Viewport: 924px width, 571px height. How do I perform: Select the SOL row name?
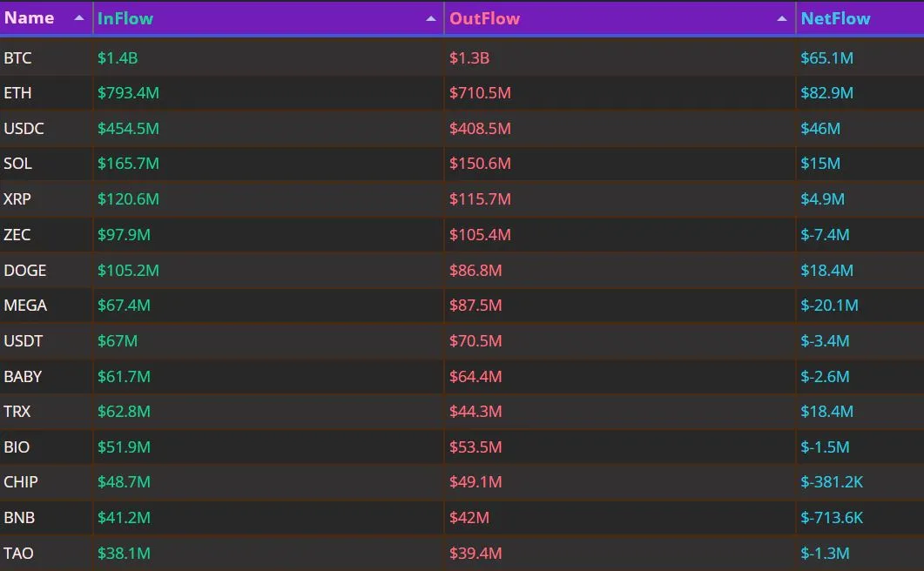point(17,164)
